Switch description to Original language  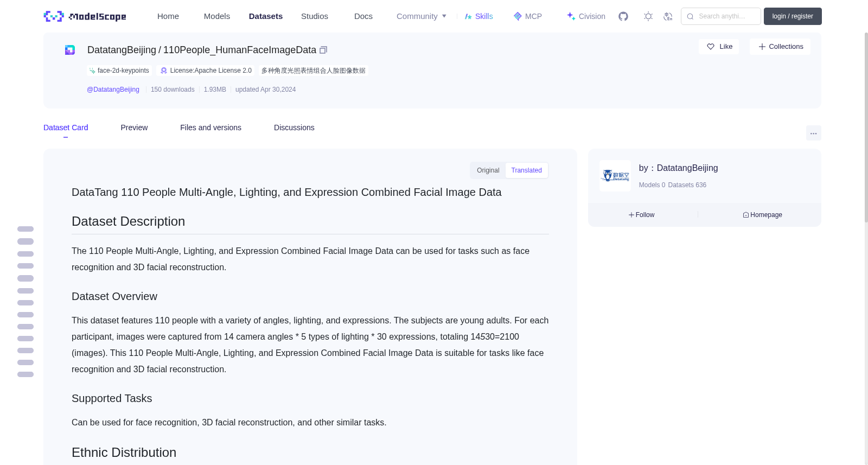coord(488,170)
